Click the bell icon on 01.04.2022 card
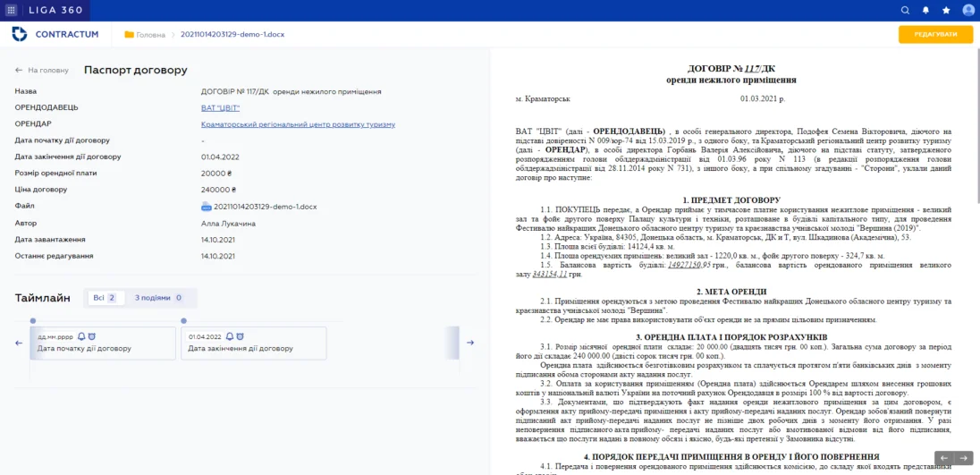Image resolution: width=980 pixels, height=475 pixels. [x=230, y=335]
